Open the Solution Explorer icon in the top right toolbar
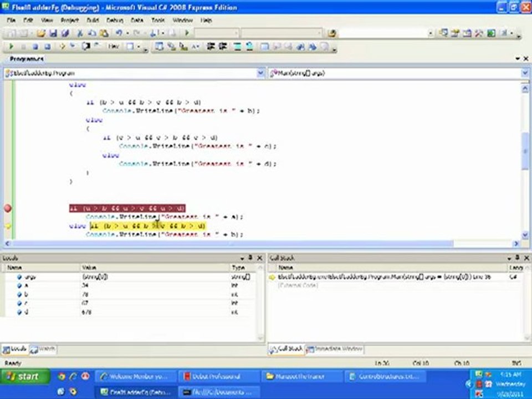Image resolution: width=532 pixels, height=399 pixels. click(443, 33)
